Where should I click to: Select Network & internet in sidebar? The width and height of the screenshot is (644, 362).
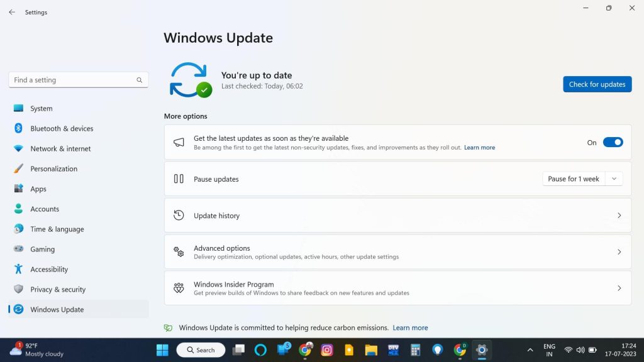tap(60, 149)
